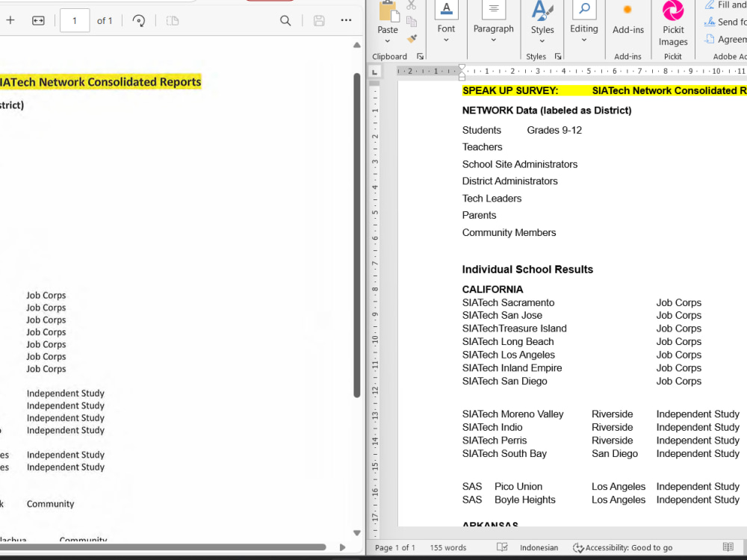This screenshot has width=747, height=560.
Task: Click the Send for Signature Adobe option
Action: [x=725, y=22]
